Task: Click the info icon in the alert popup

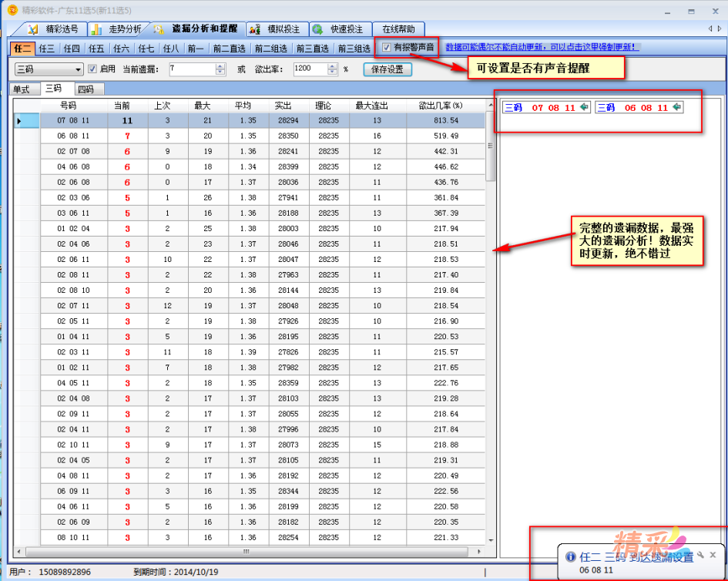Action: tap(571, 556)
